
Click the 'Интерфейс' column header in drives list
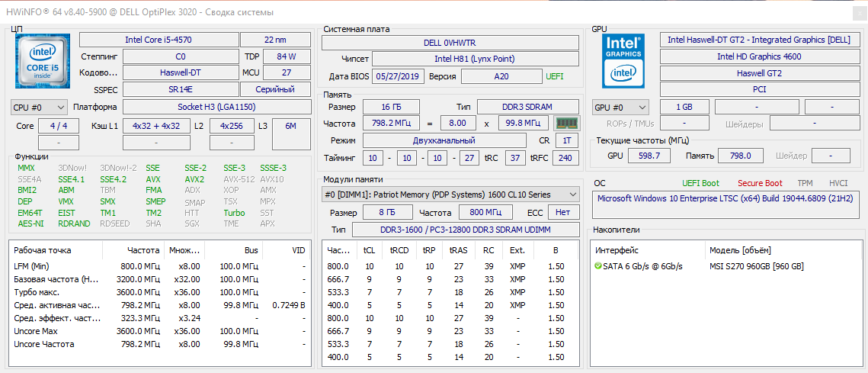(x=617, y=250)
